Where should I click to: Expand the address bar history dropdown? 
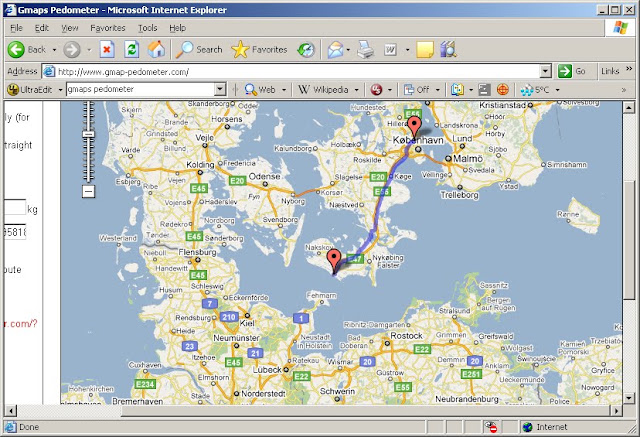pos(546,71)
